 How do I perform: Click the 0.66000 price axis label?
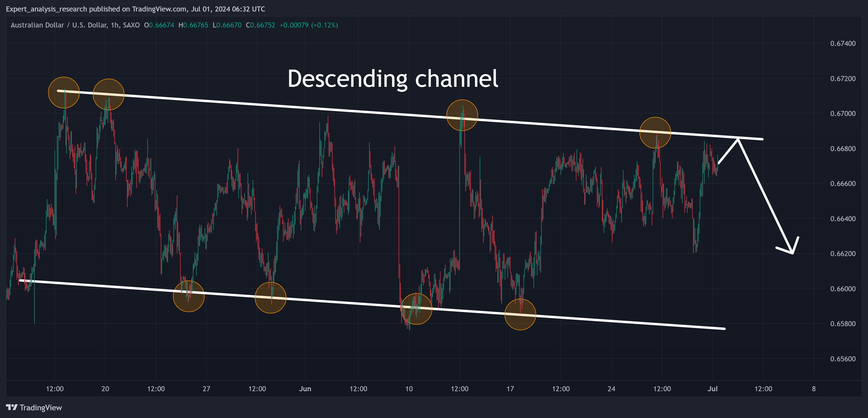click(843, 289)
